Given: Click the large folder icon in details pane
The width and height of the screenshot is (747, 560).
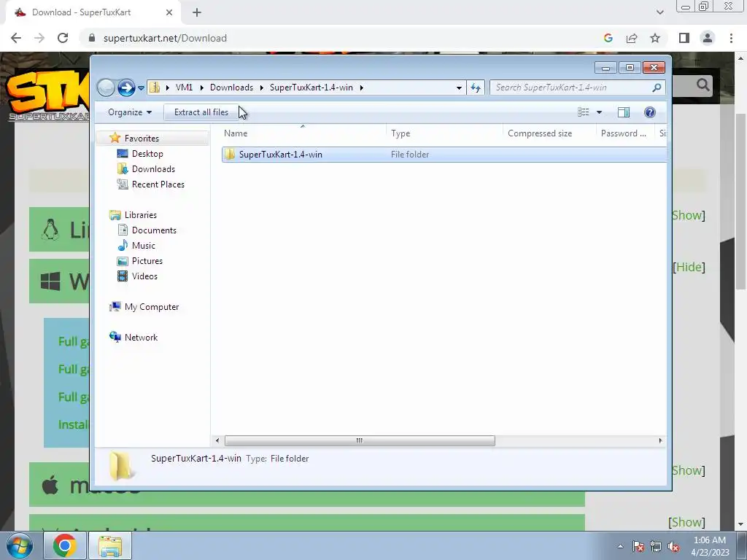Looking at the screenshot, I should pyautogui.click(x=121, y=465).
